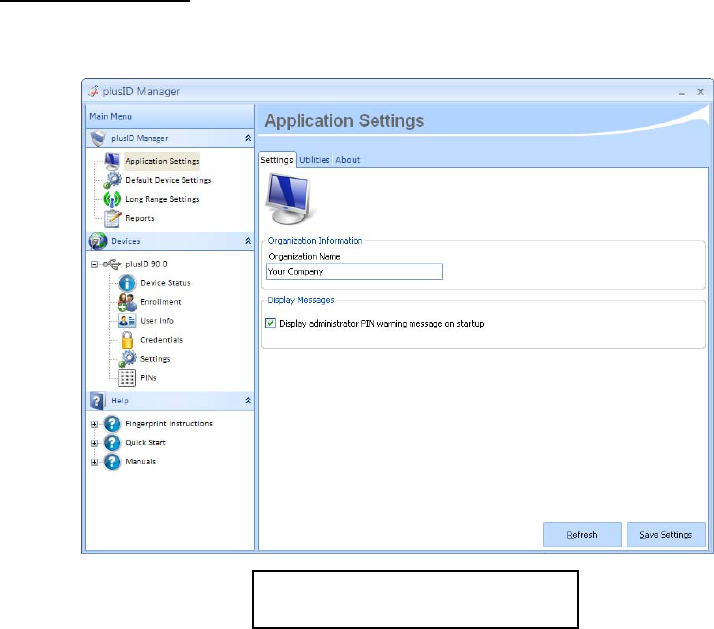
Task: Expand the Manuals node
Action: (94, 462)
